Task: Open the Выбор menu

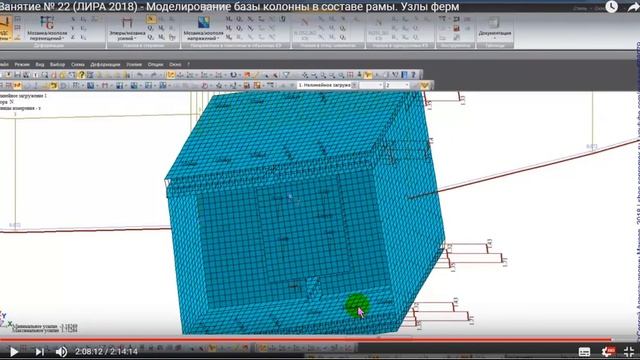Action: 57,64
